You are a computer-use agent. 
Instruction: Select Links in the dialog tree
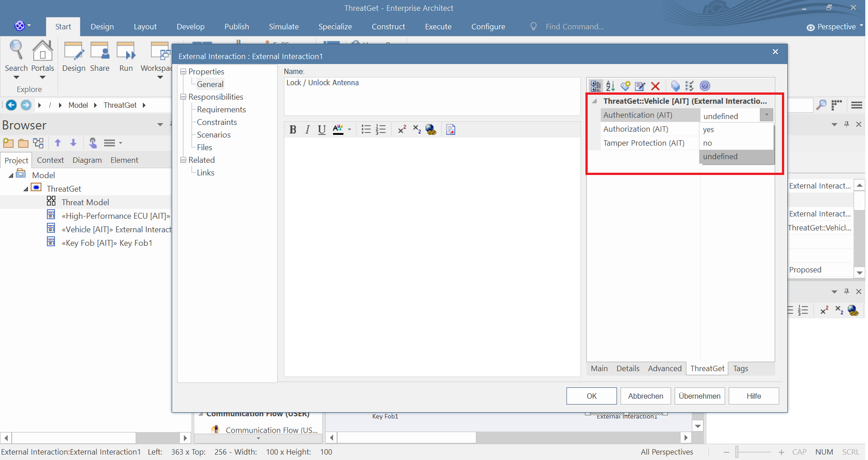206,173
